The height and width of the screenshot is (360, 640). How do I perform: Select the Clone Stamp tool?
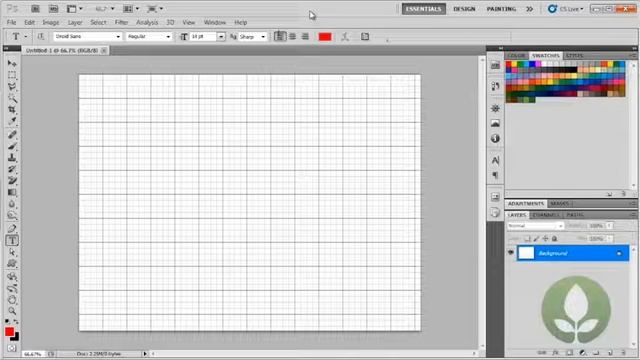click(12, 158)
